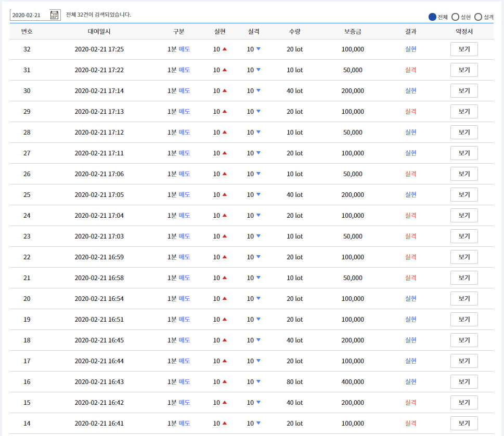The width and height of the screenshot is (504, 436).
Task: Click date 2020-02-21 16:43
Action: (99, 382)
